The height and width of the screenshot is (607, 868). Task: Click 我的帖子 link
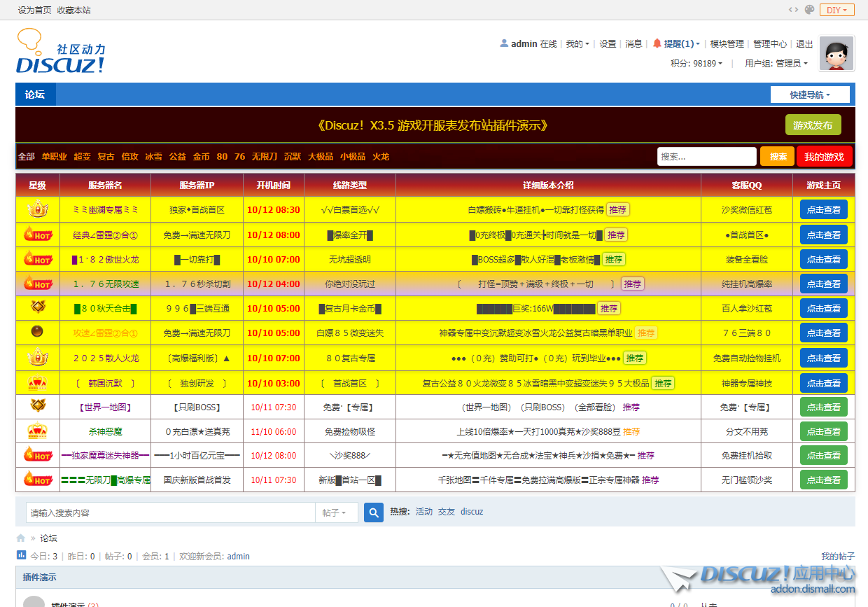pos(838,556)
